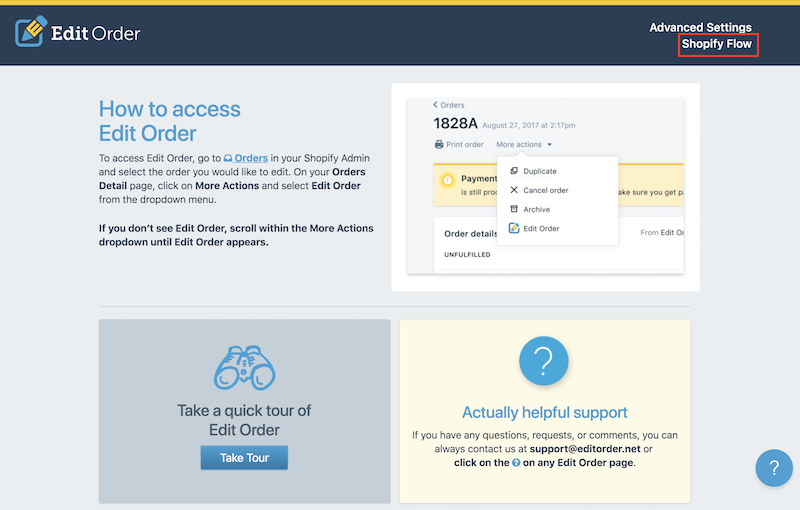This screenshot has height=510, width=800.
Task: Click the Order details label
Action: (470, 234)
